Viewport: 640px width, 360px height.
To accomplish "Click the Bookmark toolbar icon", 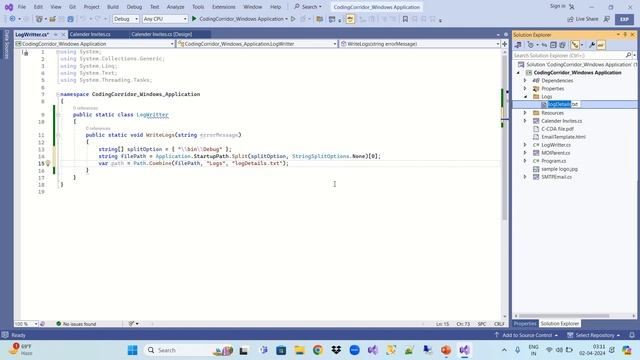I will 405,19.
